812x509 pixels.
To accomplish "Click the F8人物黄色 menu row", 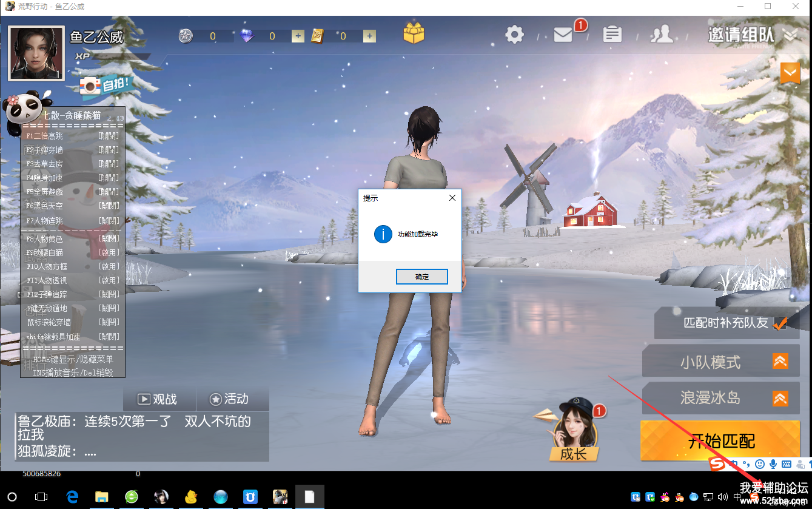I will click(73, 239).
